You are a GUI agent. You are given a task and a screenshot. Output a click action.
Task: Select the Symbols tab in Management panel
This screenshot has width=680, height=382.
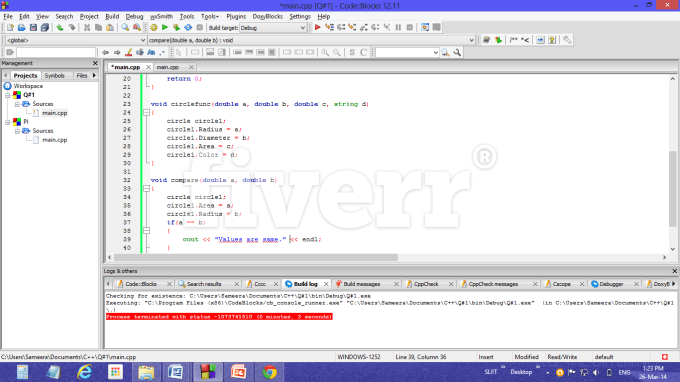click(x=55, y=75)
